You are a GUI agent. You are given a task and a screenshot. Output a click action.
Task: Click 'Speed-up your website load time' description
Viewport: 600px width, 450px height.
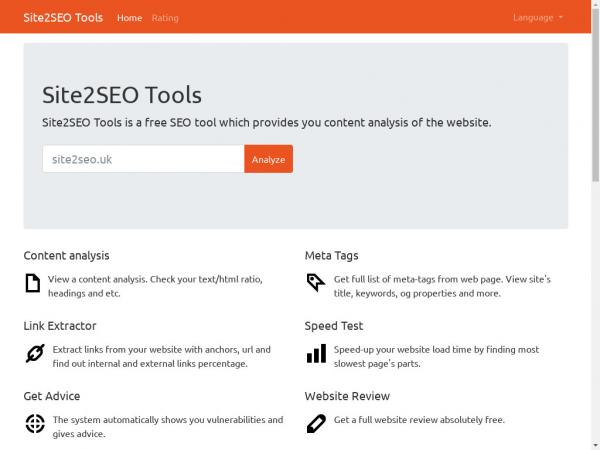[x=436, y=356]
